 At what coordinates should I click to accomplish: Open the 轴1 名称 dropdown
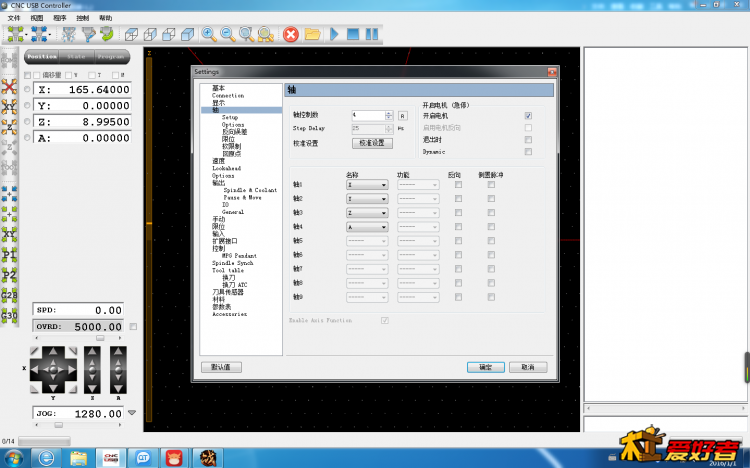tap(367, 185)
